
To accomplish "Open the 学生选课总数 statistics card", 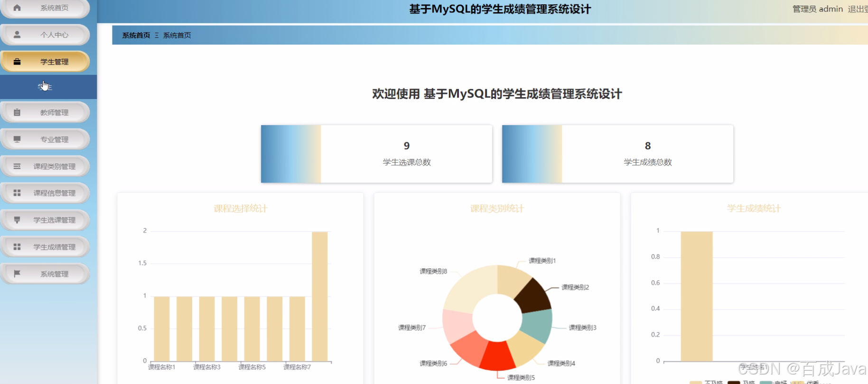I will pos(376,154).
